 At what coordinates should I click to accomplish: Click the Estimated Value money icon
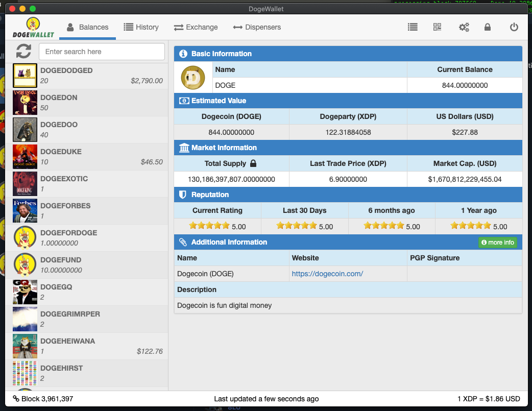point(184,101)
